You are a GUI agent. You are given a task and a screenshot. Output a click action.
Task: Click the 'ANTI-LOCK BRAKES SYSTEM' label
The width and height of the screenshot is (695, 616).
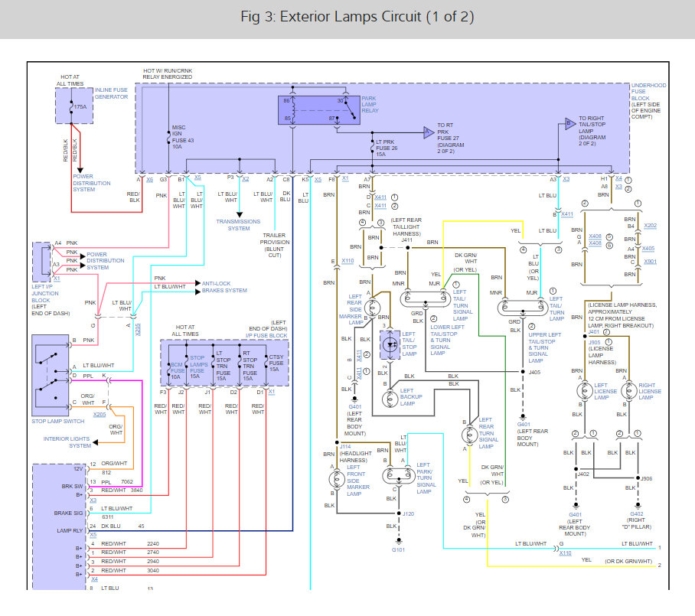click(x=224, y=287)
